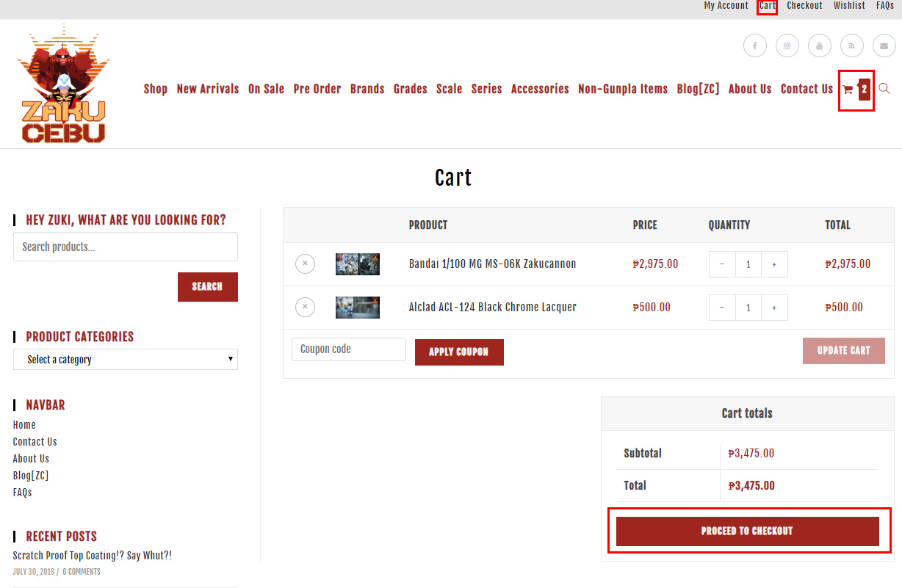Open the YouTube social icon

[x=820, y=46]
